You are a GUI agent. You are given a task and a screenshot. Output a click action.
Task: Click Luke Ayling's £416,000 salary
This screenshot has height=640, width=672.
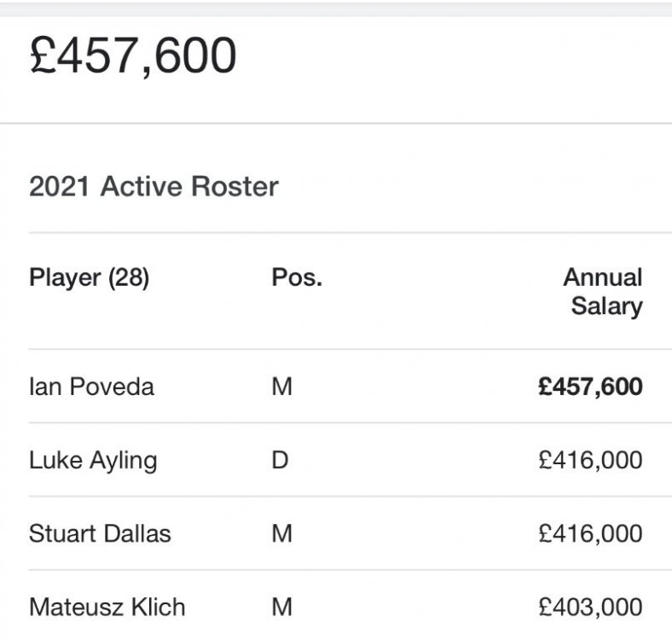pyautogui.click(x=590, y=461)
